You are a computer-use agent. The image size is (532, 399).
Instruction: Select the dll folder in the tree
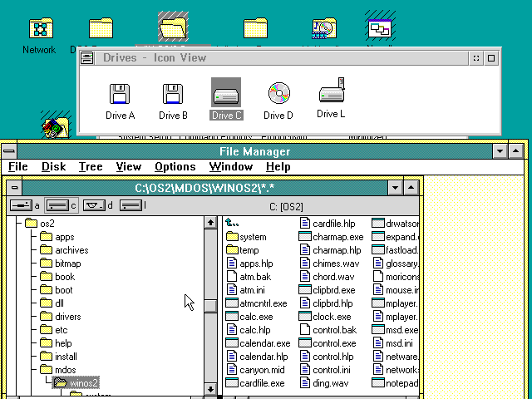pyautogui.click(x=52, y=303)
